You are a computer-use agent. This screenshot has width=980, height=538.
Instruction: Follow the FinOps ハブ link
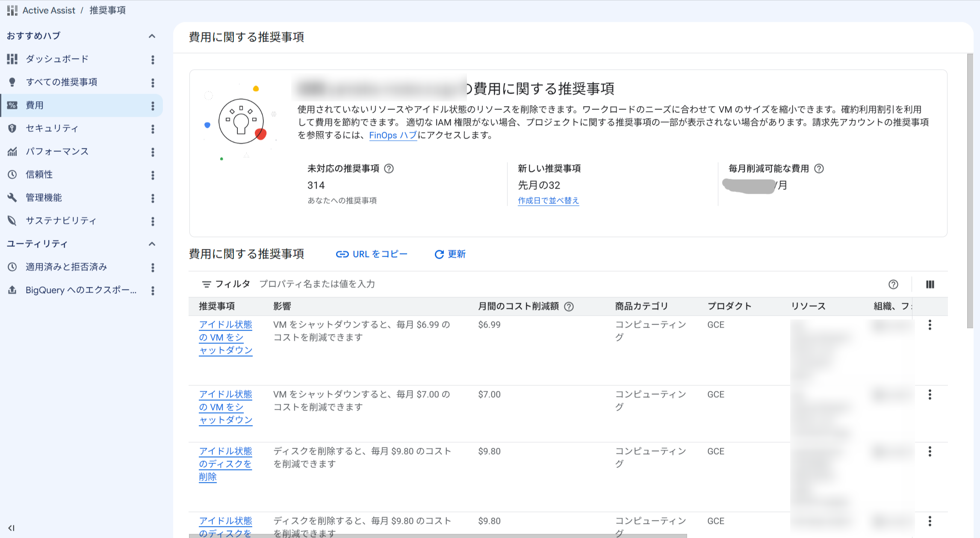point(393,135)
